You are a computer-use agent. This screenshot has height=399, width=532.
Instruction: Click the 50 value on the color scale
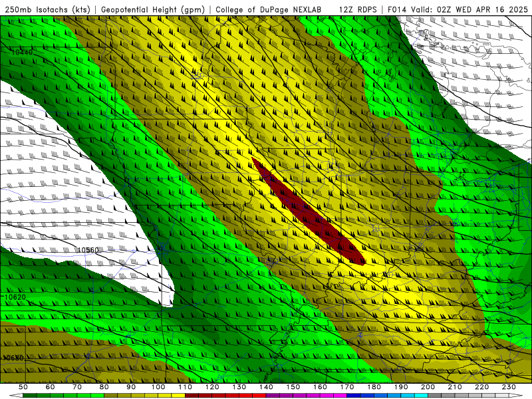(23, 387)
